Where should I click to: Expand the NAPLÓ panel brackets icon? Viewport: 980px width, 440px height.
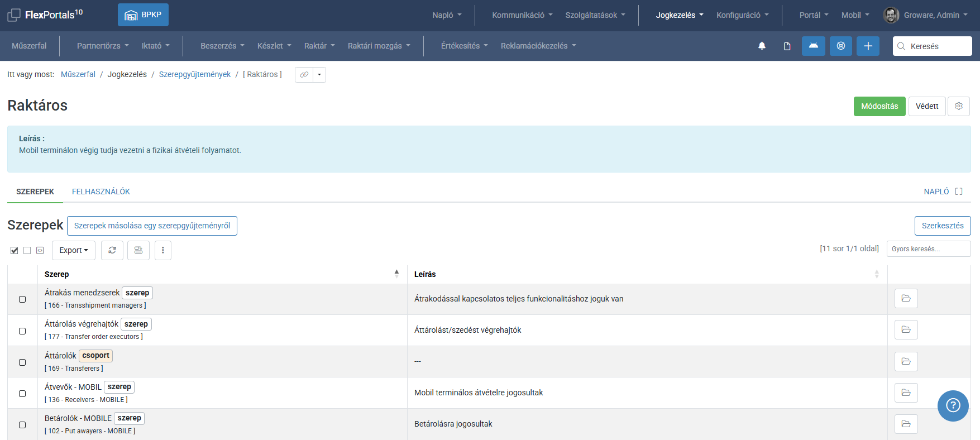coord(959,192)
